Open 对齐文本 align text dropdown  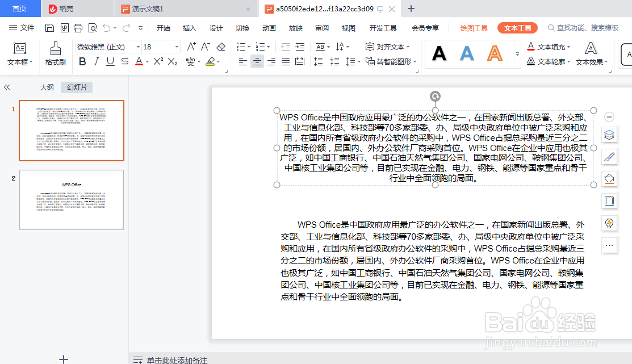(x=387, y=47)
